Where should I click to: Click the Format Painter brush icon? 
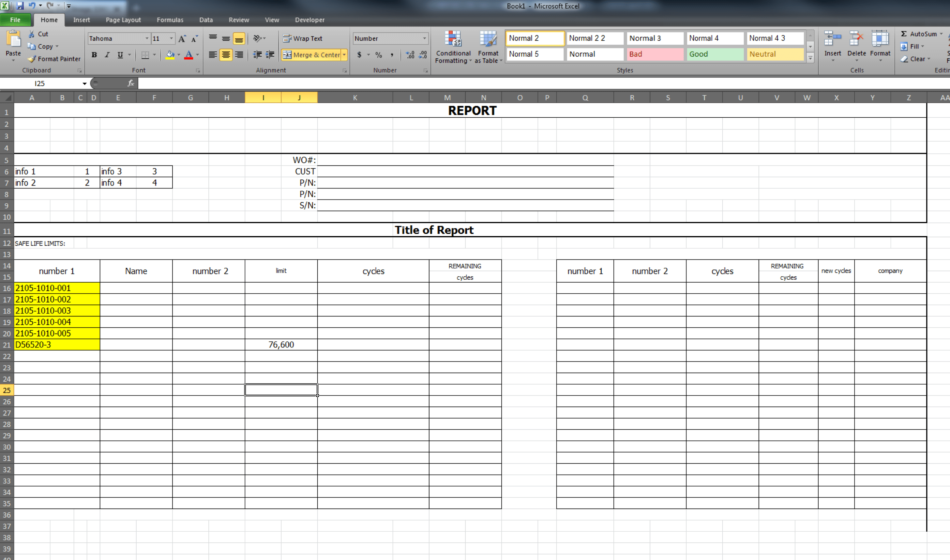(x=32, y=59)
